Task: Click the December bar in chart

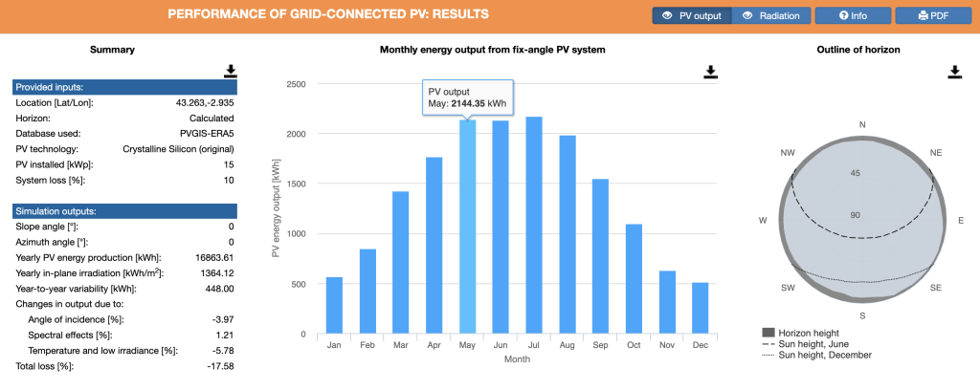Action: click(x=701, y=309)
